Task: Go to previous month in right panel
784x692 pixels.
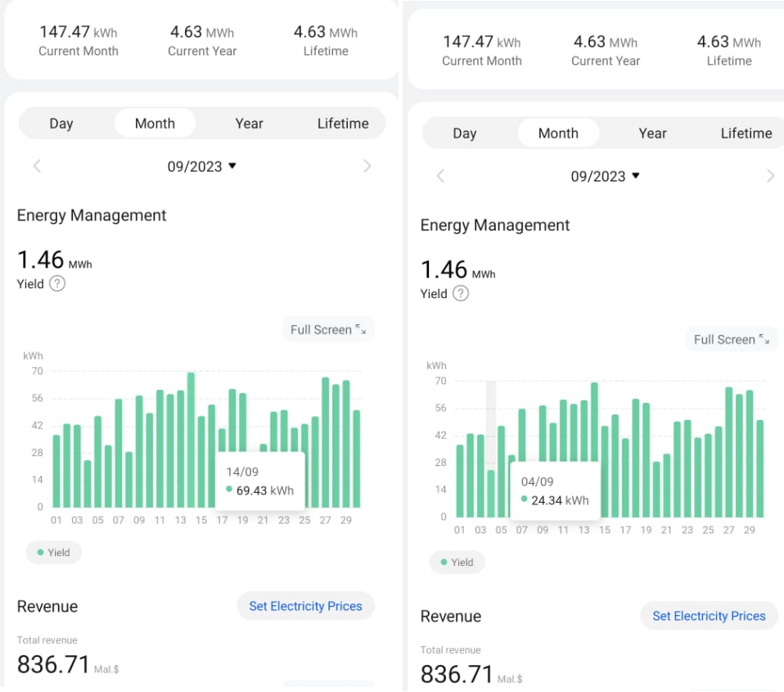Action: (x=440, y=175)
